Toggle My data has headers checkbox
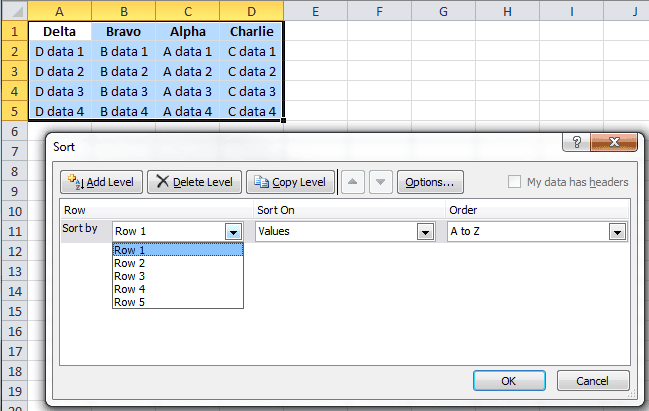 pos(514,182)
